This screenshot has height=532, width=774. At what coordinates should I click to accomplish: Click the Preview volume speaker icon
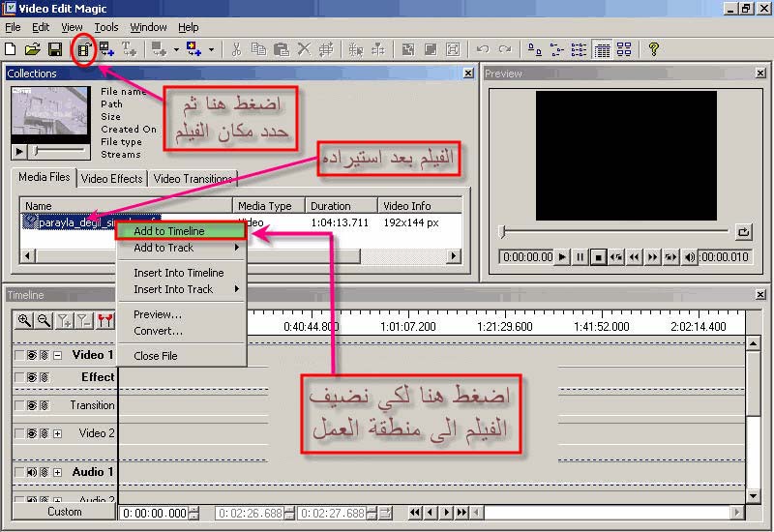point(689,257)
